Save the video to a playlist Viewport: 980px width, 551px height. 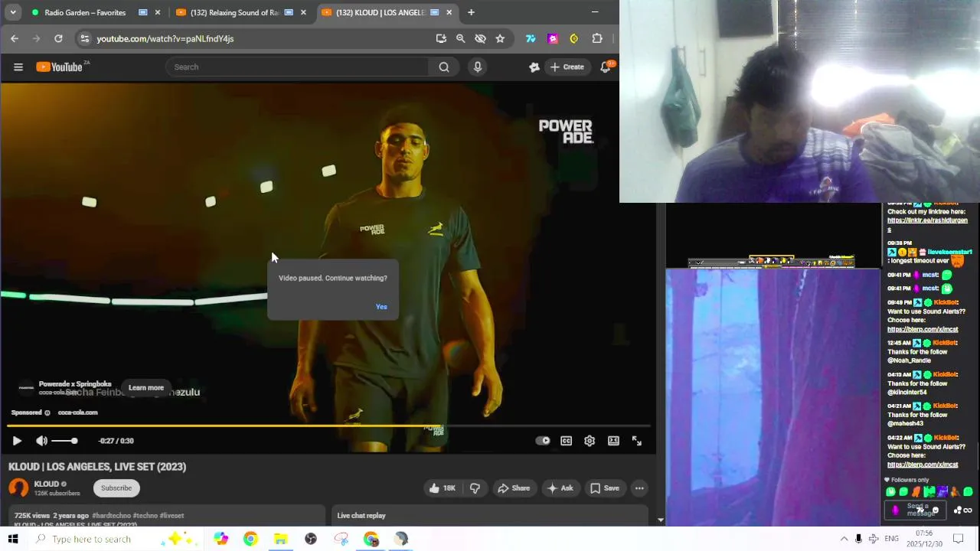click(604, 488)
